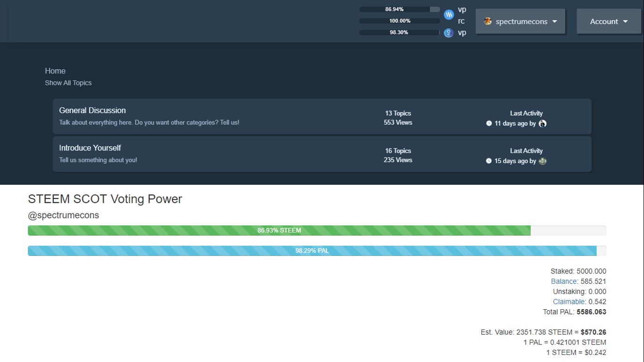This screenshot has width=644, height=362.
Task: Click the 100.00% rc bar in header
Action: pyautogui.click(x=399, y=21)
